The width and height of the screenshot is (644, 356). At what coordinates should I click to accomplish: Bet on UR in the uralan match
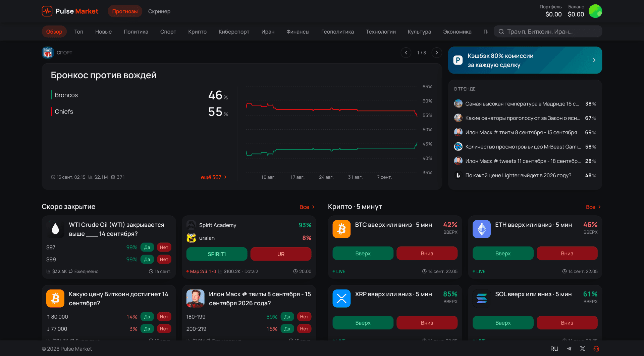pos(281,254)
